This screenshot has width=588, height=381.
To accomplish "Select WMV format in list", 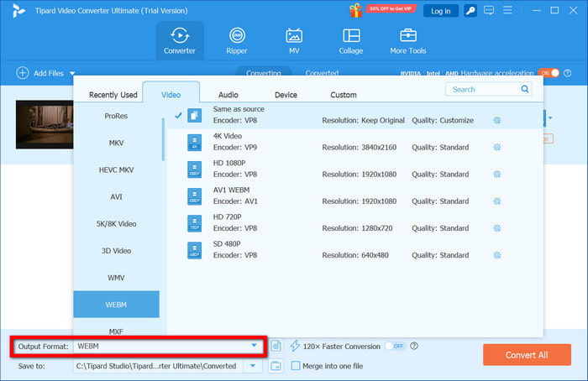I will pos(116,278).
